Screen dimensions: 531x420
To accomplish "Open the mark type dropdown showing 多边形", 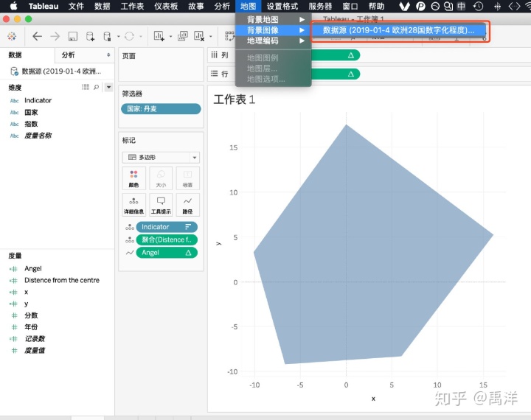I will coord(161,158).
